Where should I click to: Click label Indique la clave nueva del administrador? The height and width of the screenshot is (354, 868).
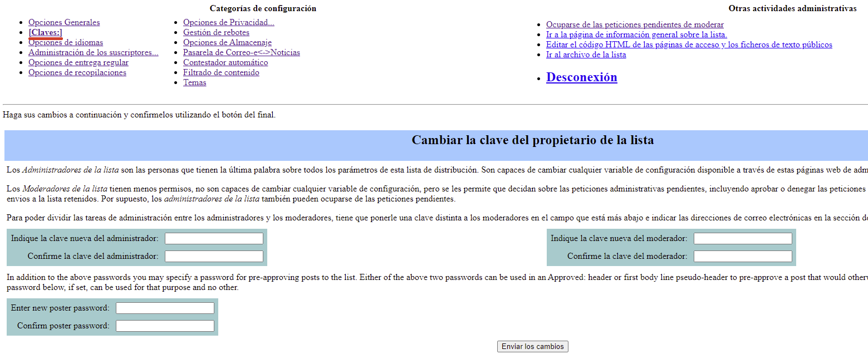[85, 238]
